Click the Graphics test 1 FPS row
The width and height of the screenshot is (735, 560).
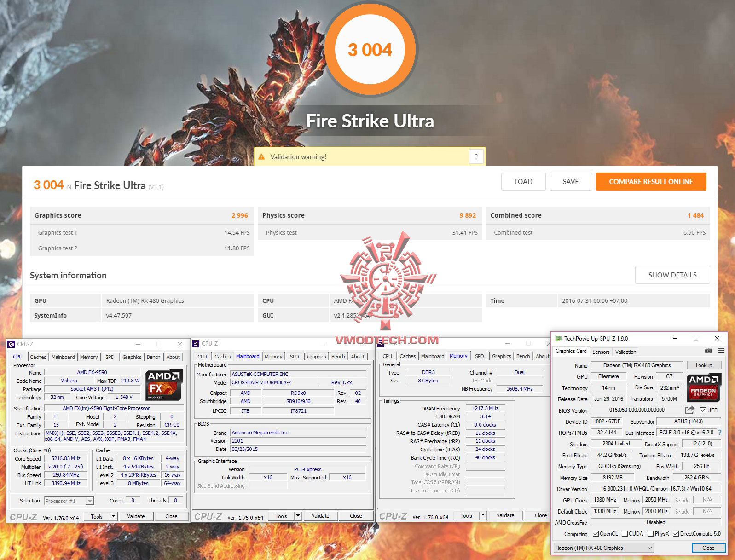[x=142, y=232]
